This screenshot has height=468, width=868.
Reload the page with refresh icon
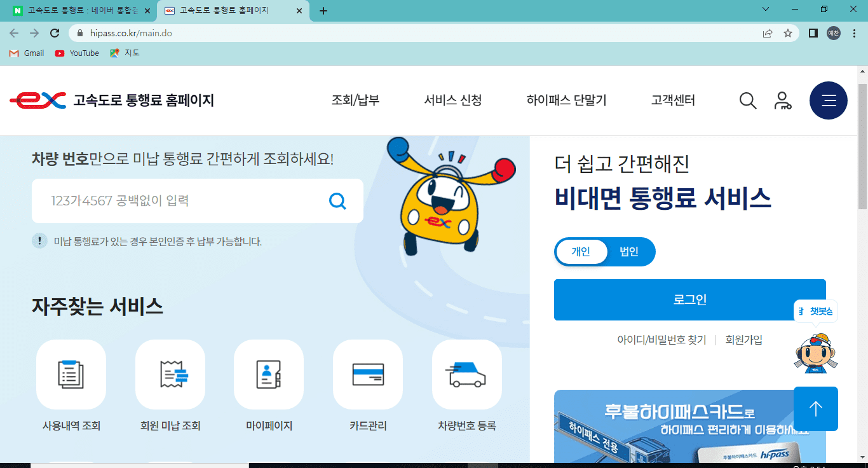(55, 33)
